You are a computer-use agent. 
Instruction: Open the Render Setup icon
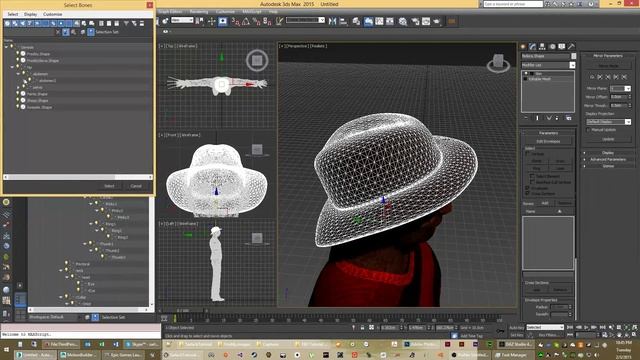415,21
